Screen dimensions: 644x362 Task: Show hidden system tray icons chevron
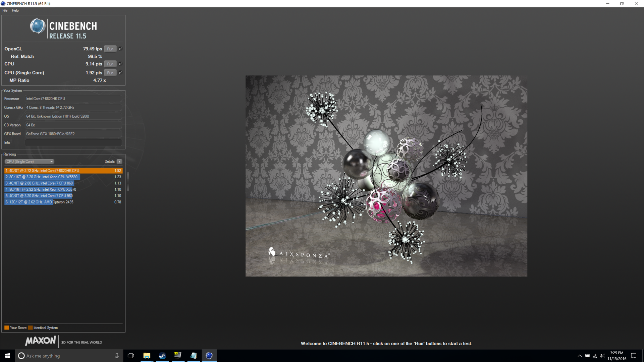point(580,356)
